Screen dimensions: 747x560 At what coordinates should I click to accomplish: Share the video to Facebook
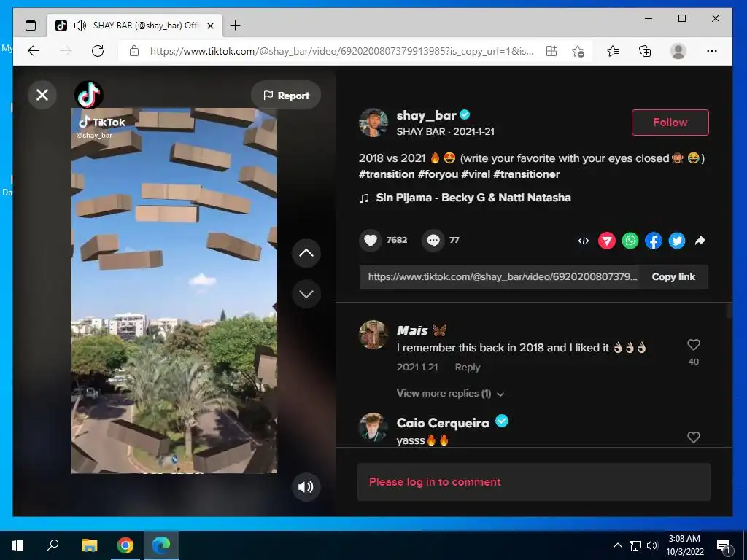[x=653, y=241]
